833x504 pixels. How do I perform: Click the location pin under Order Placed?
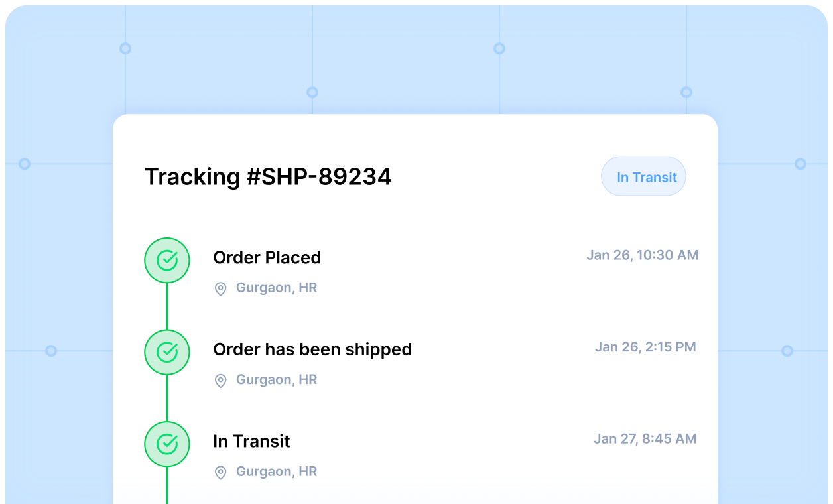point(220,288)
